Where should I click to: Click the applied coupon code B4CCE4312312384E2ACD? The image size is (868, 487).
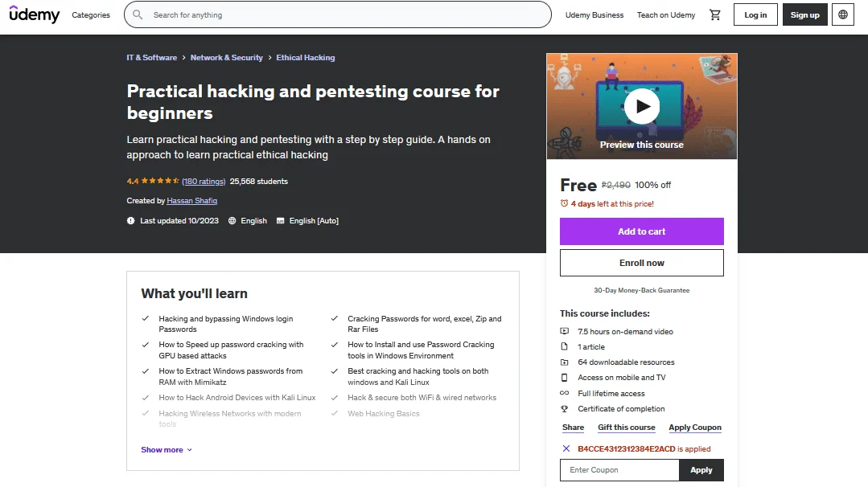[626, 449]
